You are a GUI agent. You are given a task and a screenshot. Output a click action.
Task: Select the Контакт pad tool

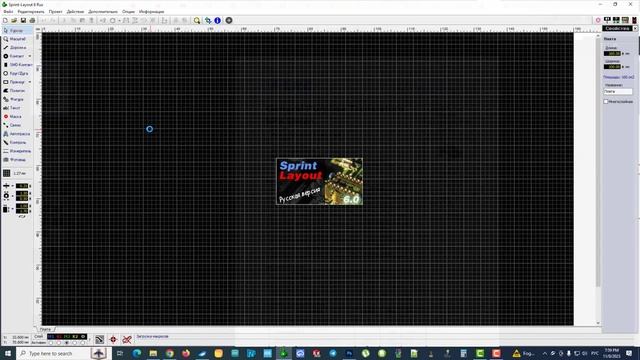pos(14,56)
